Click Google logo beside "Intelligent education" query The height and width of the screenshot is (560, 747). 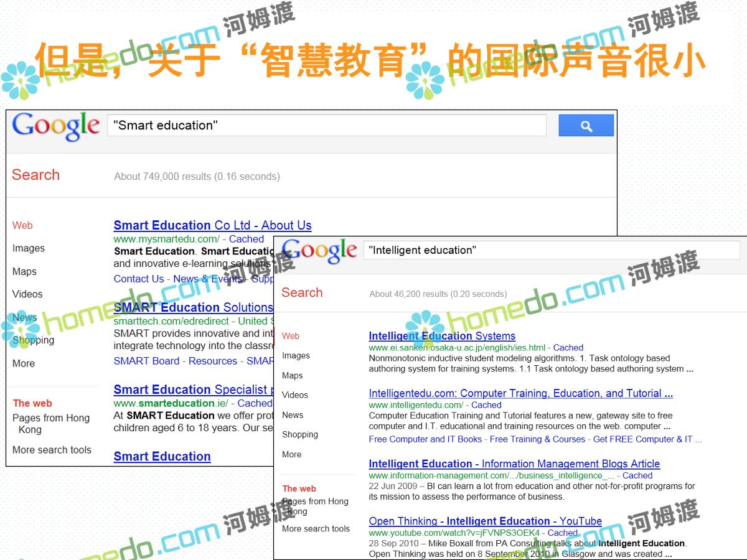319,251
